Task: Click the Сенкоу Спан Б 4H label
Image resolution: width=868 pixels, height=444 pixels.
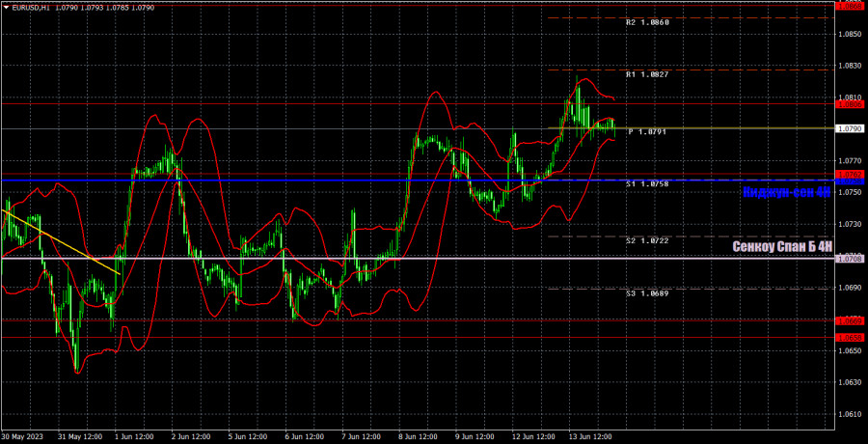Action: pyautogui.click(x=781, y=247)
